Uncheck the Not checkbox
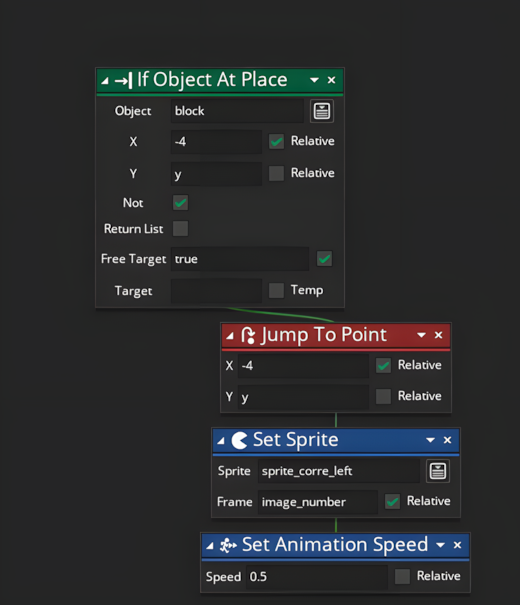 [181, 203]
